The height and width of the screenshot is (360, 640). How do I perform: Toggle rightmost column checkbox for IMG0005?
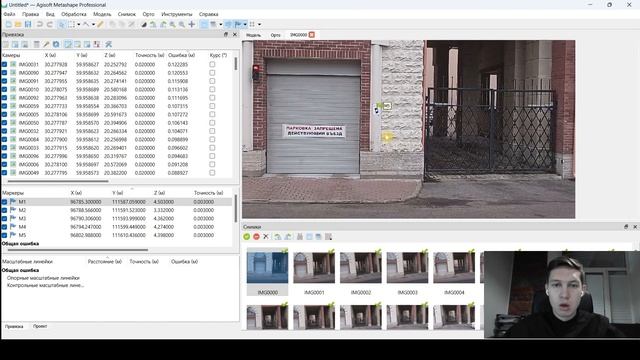[212, 114]
